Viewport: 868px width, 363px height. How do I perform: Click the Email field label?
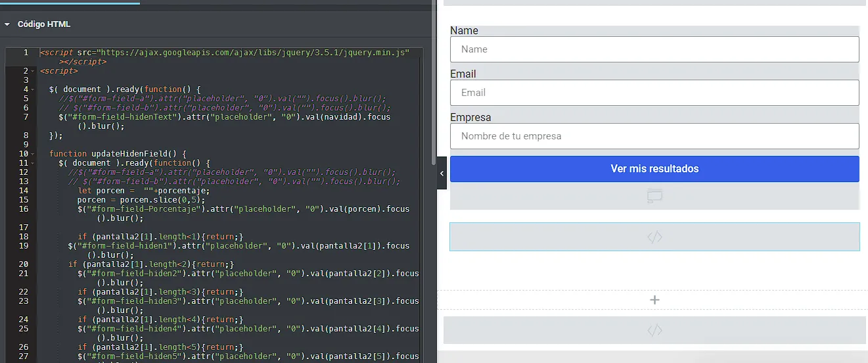[463, 74]
